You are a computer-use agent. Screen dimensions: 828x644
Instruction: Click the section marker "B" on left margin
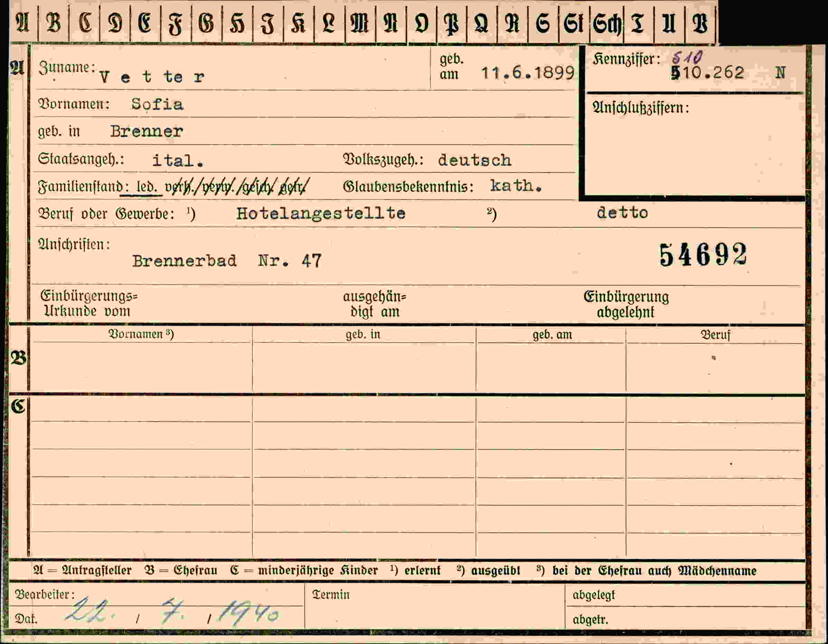pos(18,358)
